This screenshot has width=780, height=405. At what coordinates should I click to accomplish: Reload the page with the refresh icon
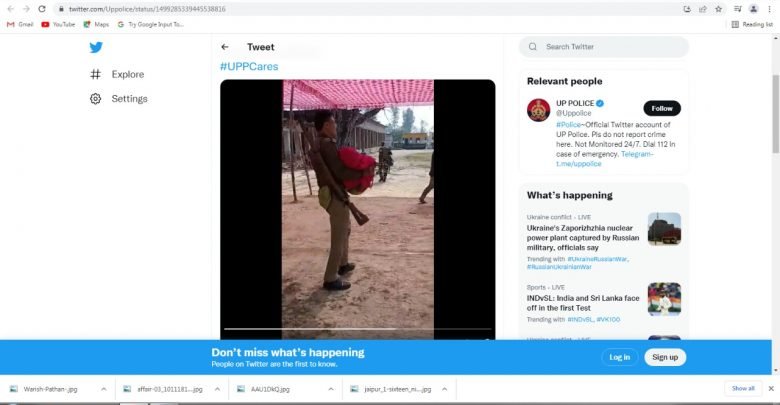(41, 9)
